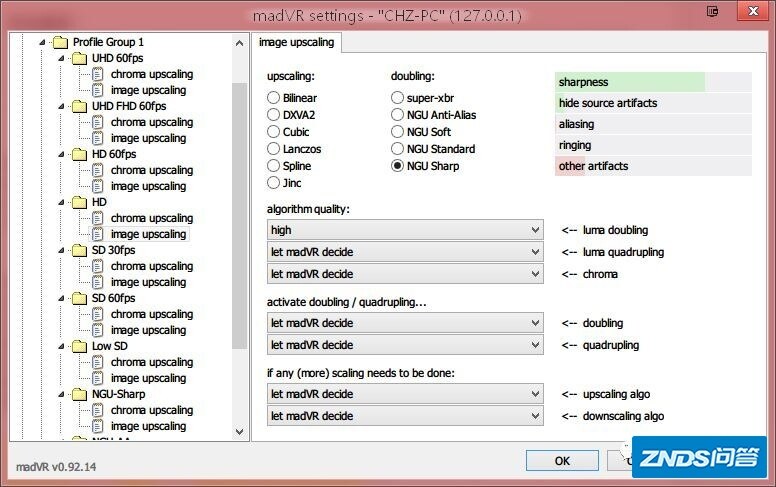Open the downscaling algo dropdown

point(405,416)
